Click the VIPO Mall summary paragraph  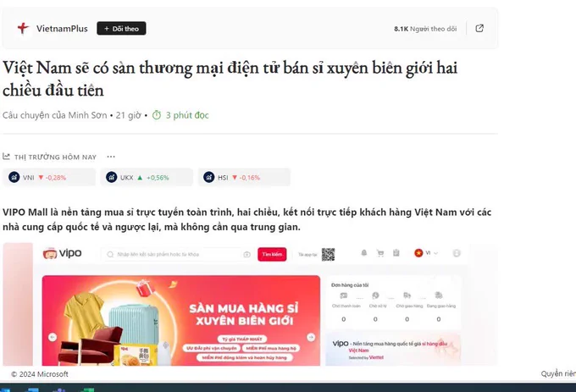(246, 219)
